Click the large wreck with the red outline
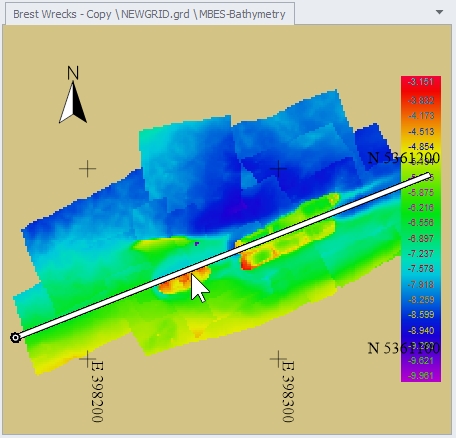This screenshot has height=438, width=456. (x=287, y=231)
